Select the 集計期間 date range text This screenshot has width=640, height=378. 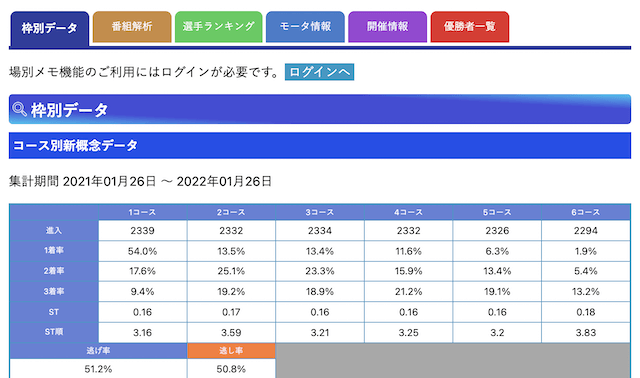pos(140,181)
